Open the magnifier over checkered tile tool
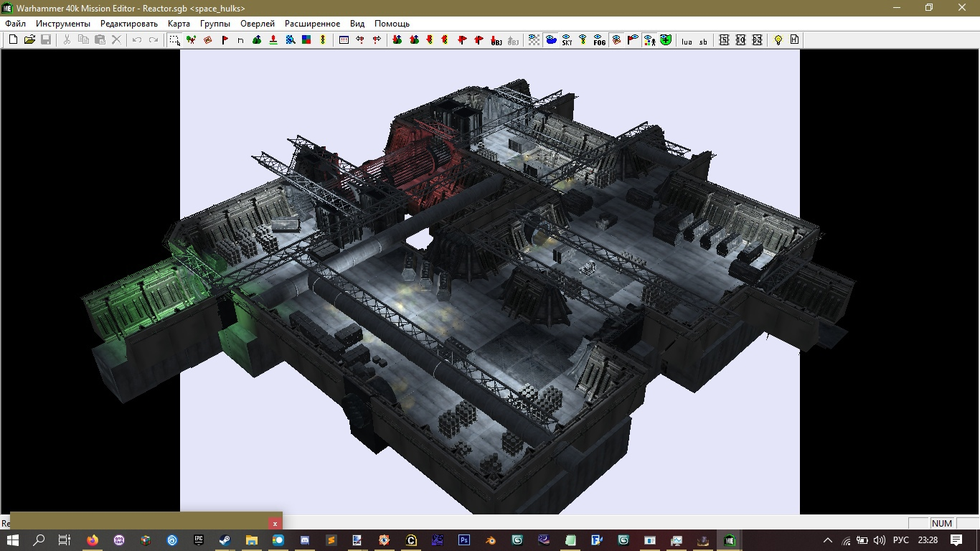980x551 pixels. pos(290,40)
